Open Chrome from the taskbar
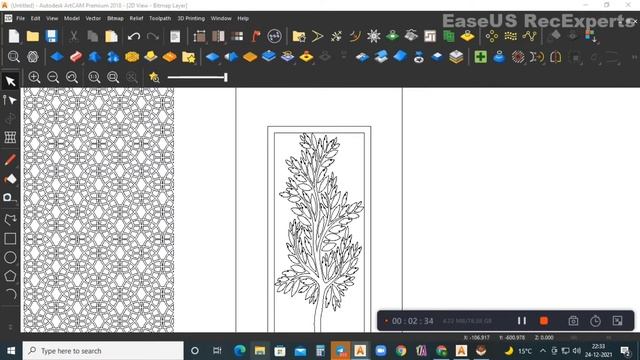This screenshot has width=640, height=360. point(401,351)
